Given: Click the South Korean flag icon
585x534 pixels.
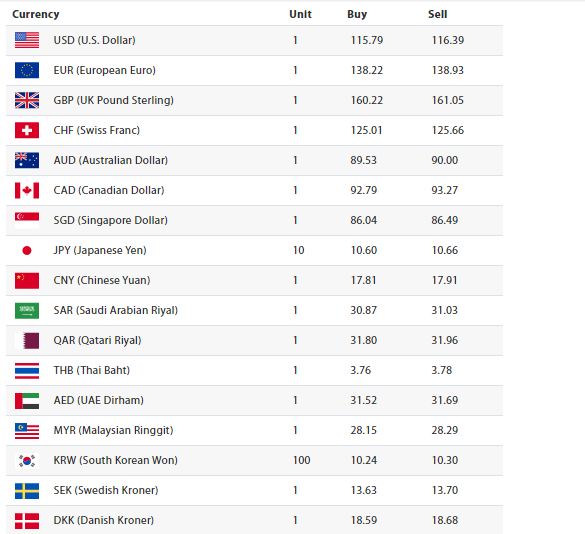Looking at the screenshot, I should coord(27,460).
